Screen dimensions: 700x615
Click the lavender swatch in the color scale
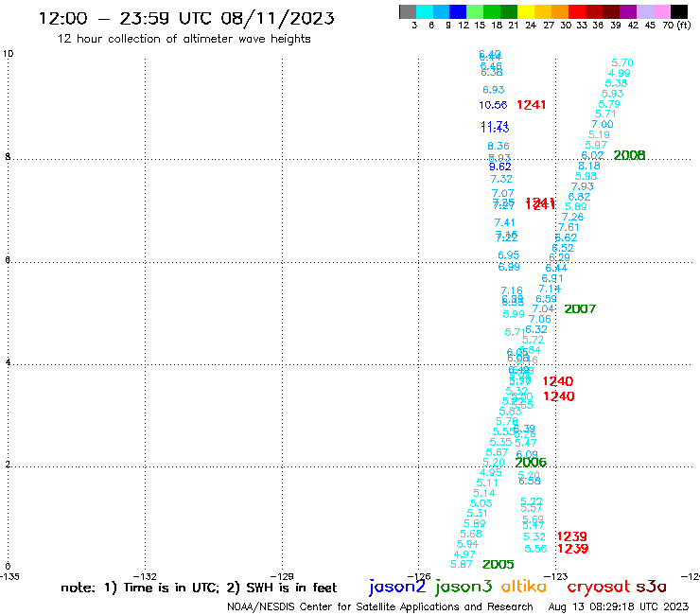644,11
